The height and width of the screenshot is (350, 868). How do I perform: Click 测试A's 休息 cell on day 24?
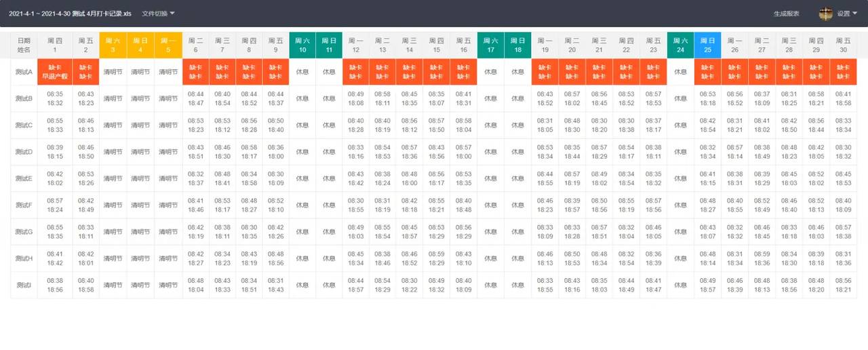[x=680, y=72]
